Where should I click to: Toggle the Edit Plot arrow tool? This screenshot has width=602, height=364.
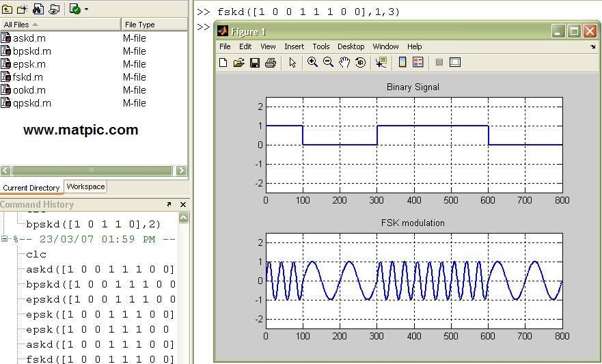click(x=292, y=62)
